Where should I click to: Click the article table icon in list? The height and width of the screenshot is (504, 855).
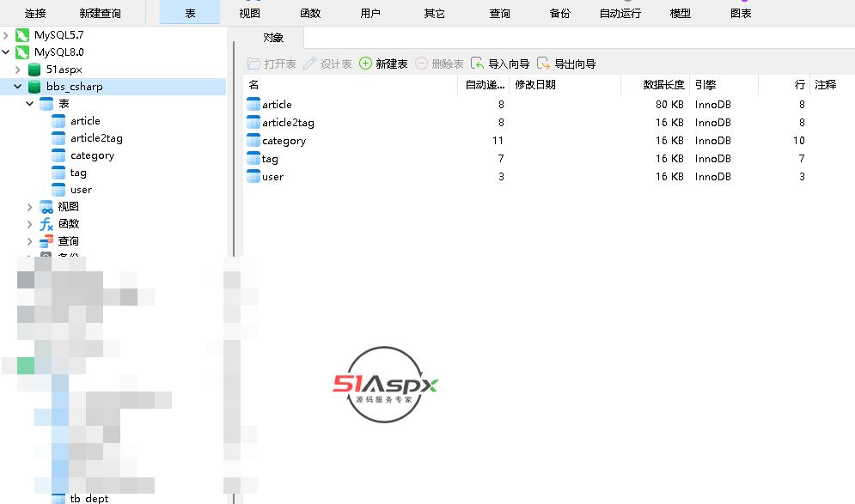tap(253, 105)
